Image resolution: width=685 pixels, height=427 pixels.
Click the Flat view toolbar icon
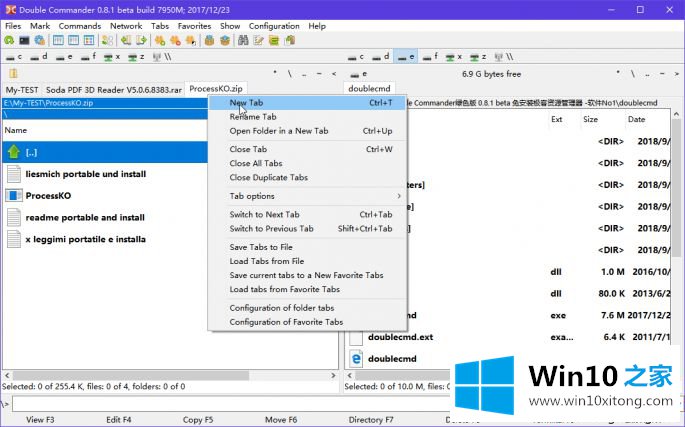(107, 41)
